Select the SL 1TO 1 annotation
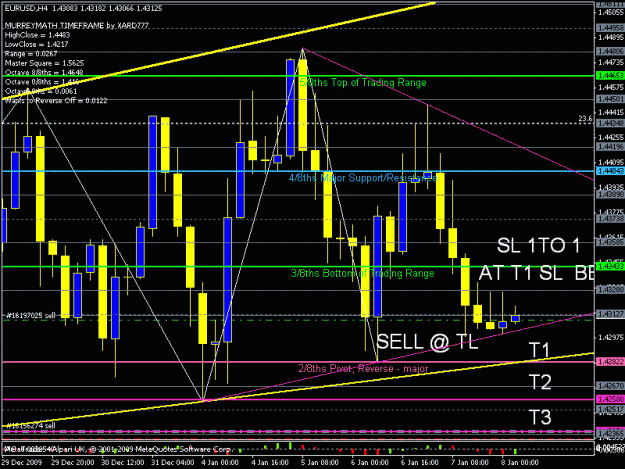 (538, 245)
